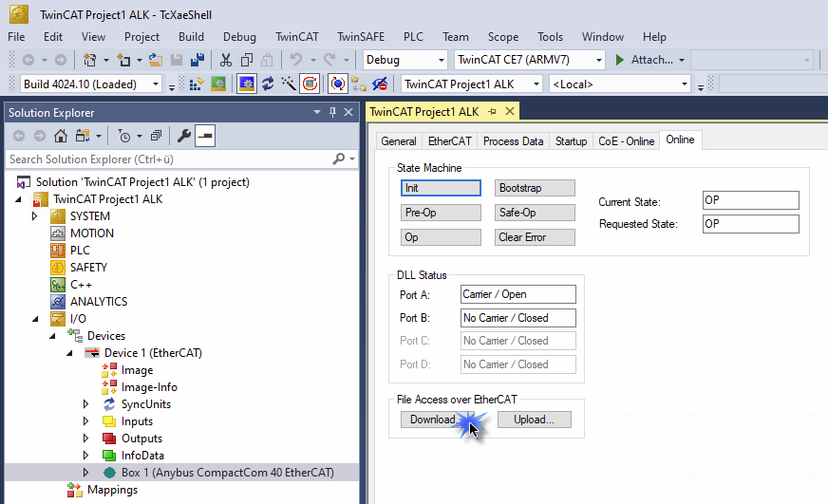This screenshot has height=504, width=828.
Task: Click the Solution Explorer search magnifier icon
Action: point(338,159)
